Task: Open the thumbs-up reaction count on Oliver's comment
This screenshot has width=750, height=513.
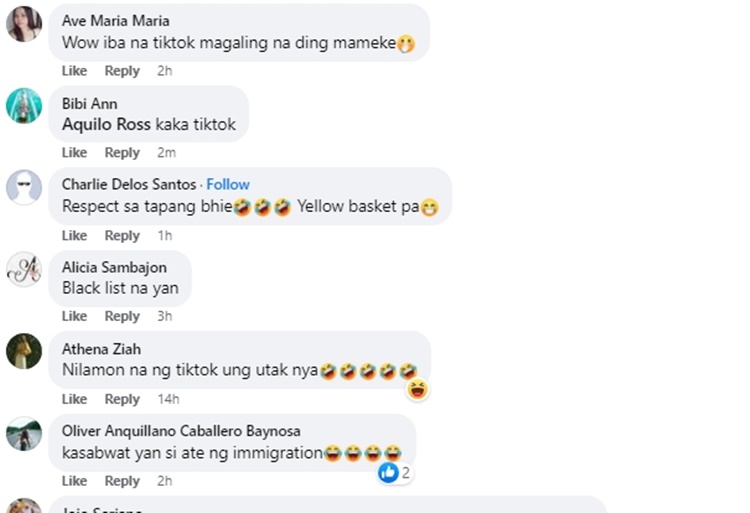Action: 395,473
